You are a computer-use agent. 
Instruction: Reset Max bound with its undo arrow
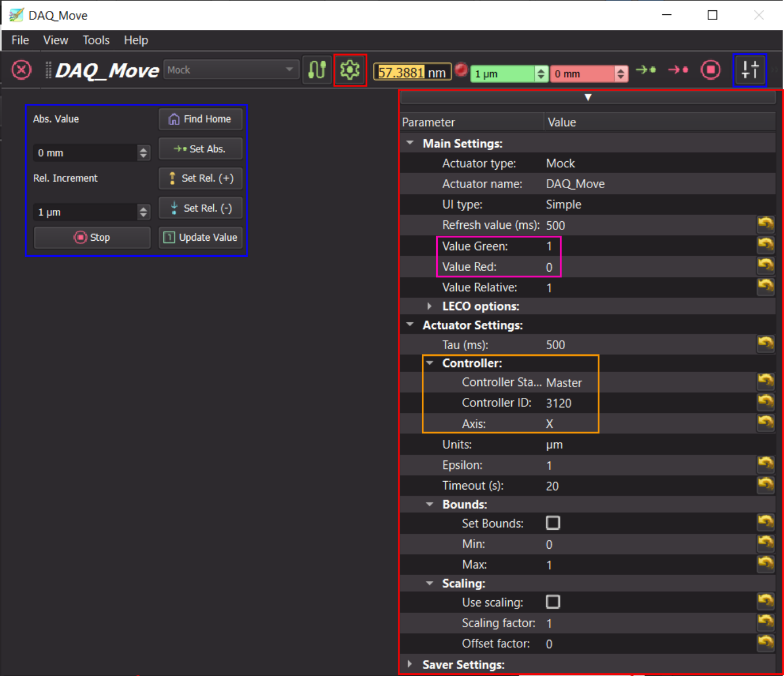(766, 564)
